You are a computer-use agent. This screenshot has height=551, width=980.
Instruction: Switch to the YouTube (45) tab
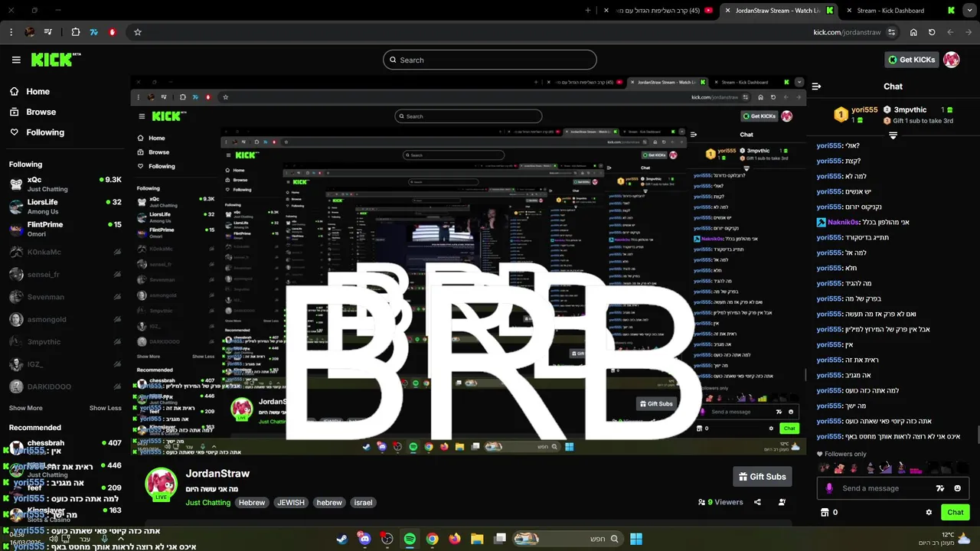(658, 11)
